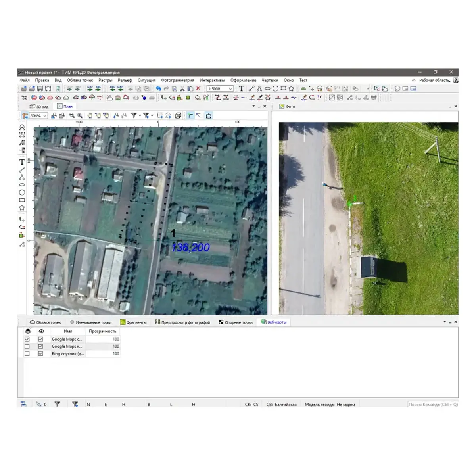Click the Undo arrow in the toolbar

coord(158,89)
